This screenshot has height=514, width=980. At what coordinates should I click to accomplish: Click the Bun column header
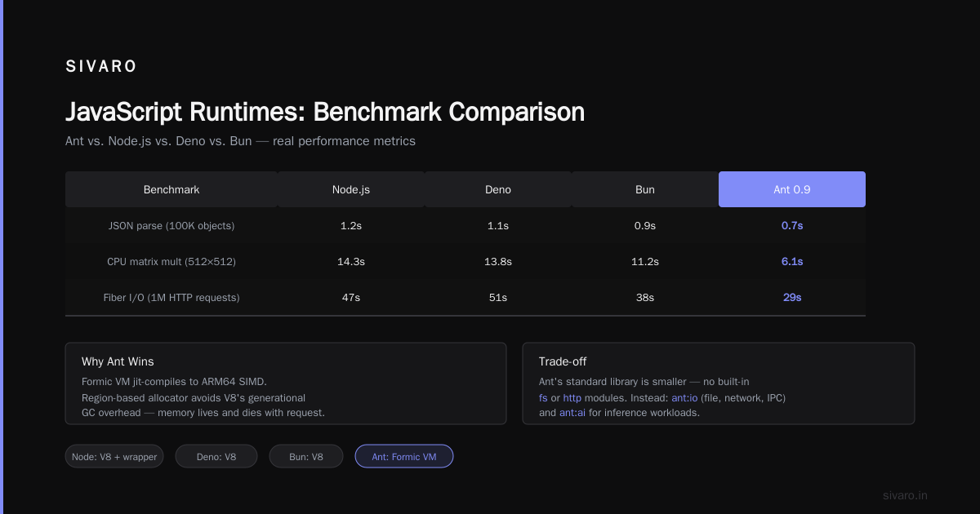tap(645, 189)
